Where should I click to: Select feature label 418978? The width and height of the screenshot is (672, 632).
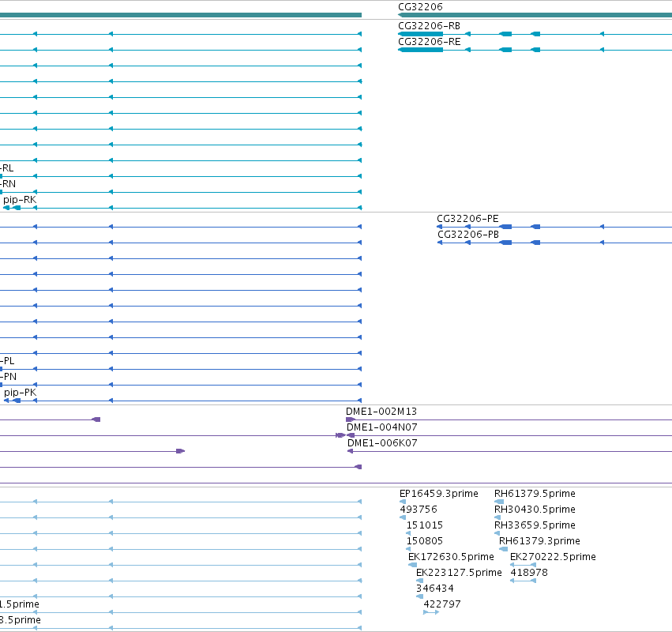(x=529, y=573)
